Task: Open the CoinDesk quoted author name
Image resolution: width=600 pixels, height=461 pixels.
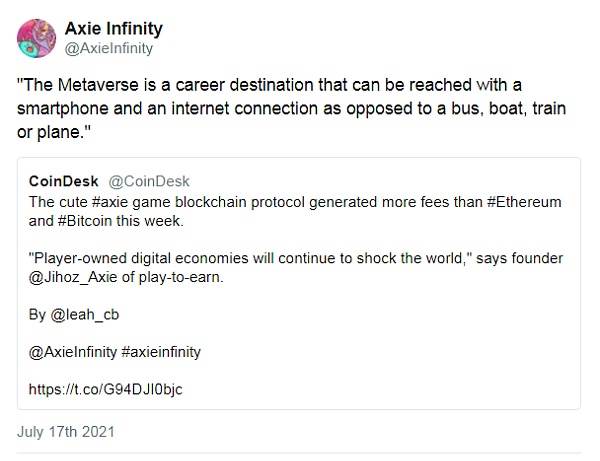Action: pos(64,181)
